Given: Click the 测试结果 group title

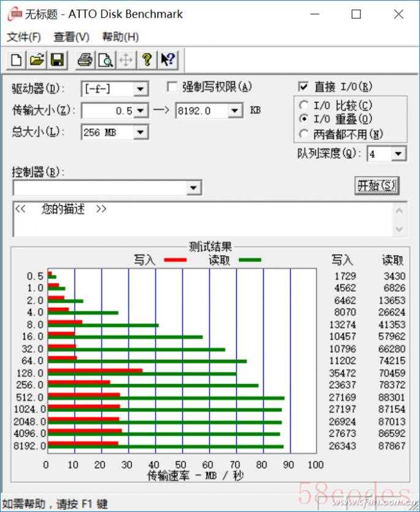Looking at the screenshot, I should pos(210,246).
